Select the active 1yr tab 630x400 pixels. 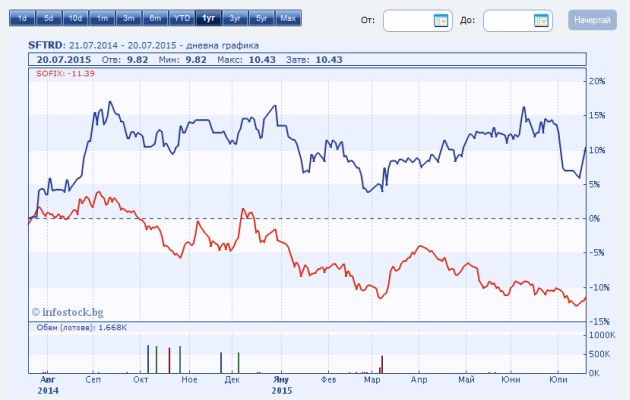tap(208, 18)
